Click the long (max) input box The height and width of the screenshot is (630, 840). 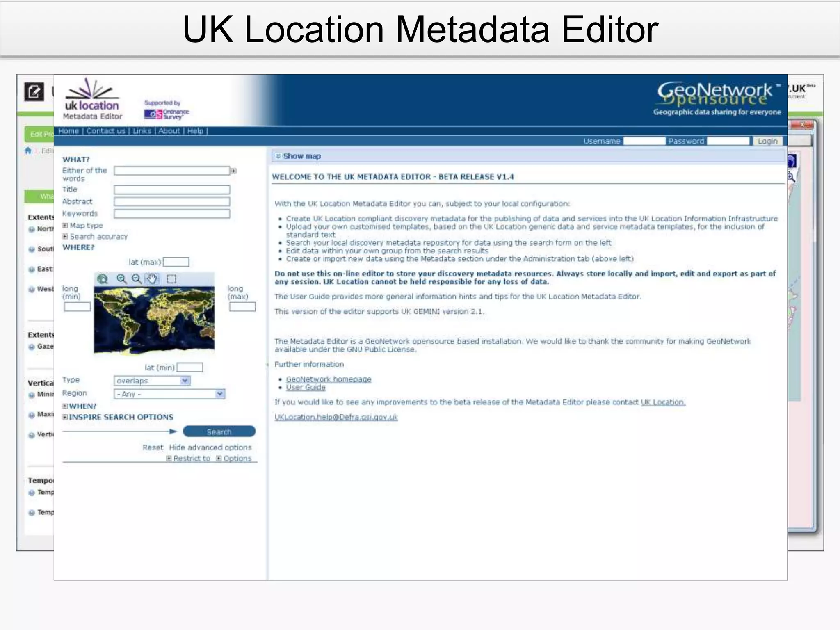pos(242,307)
